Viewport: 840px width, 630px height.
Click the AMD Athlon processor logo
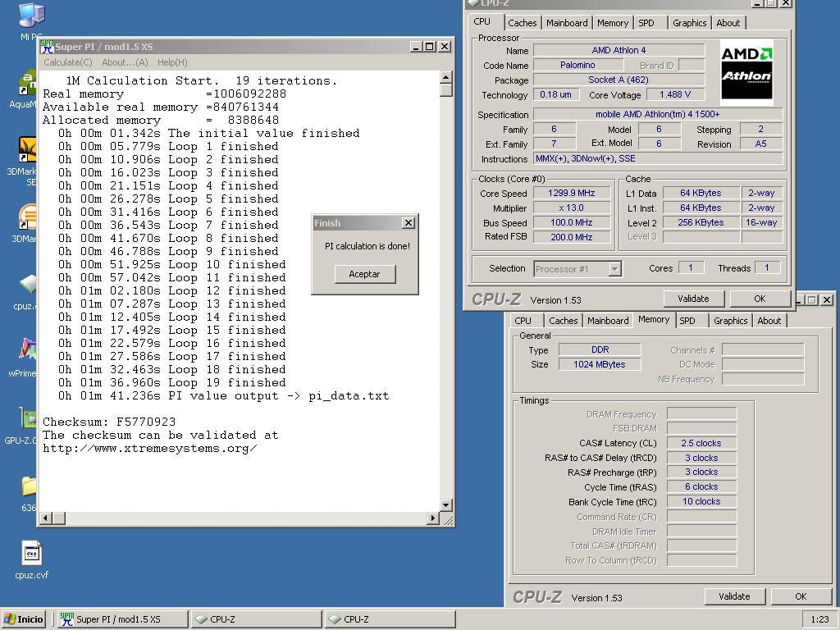pyautogui.click(x=746, y=72)
